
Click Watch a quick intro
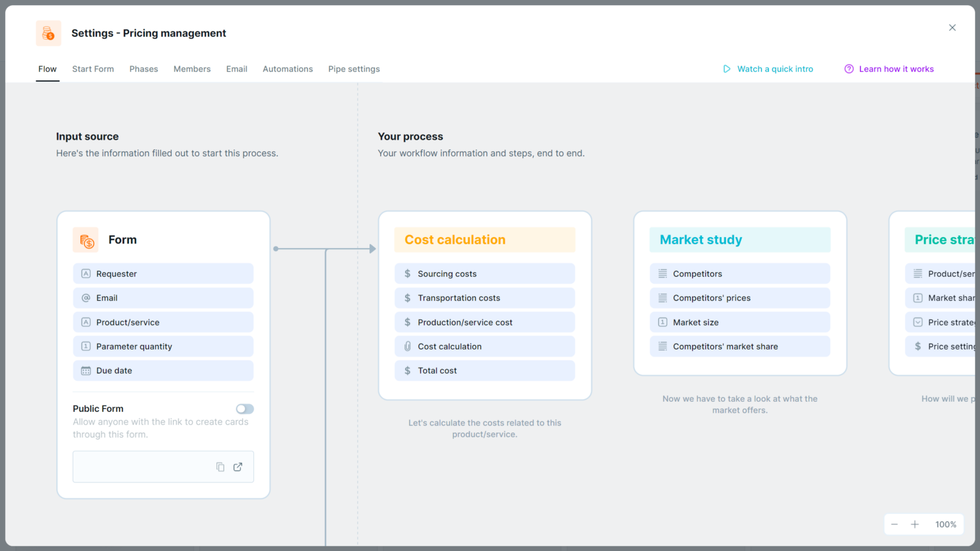(775, 69)
